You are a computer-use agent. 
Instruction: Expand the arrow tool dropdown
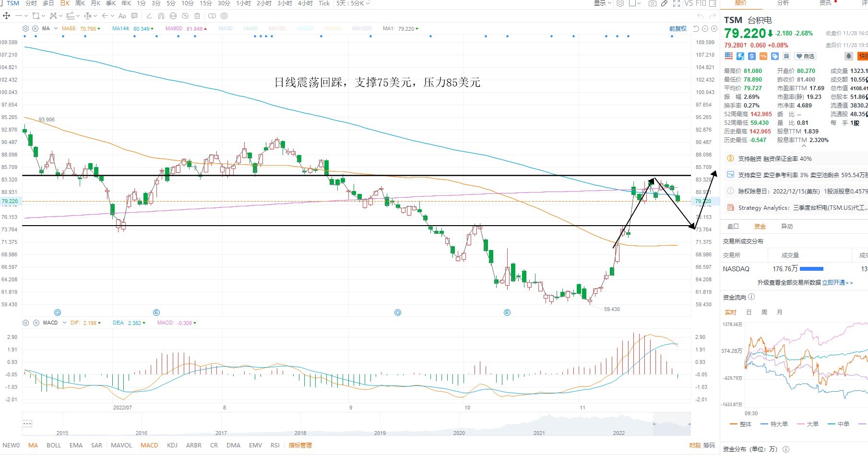(x=112, y=16)
